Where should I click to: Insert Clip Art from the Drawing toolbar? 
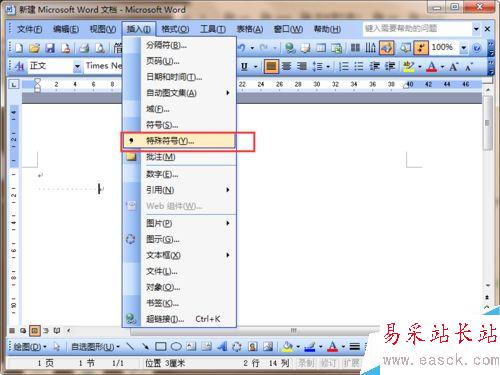pyautogui.click(x=253, y=347)
